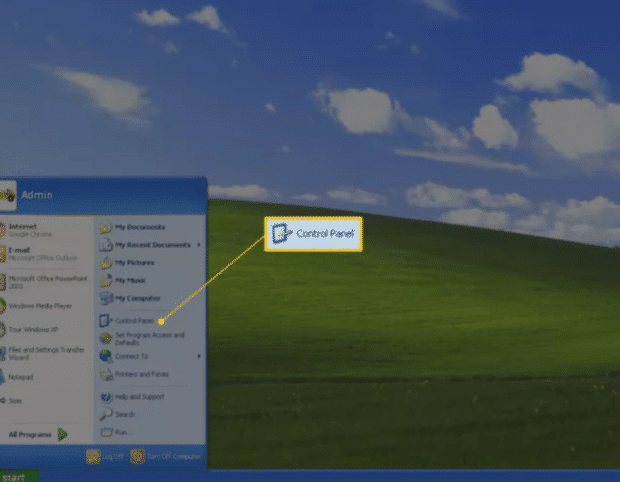Click the Connect To globe icon
The image size is (620, 482).
tap(106, 356)
